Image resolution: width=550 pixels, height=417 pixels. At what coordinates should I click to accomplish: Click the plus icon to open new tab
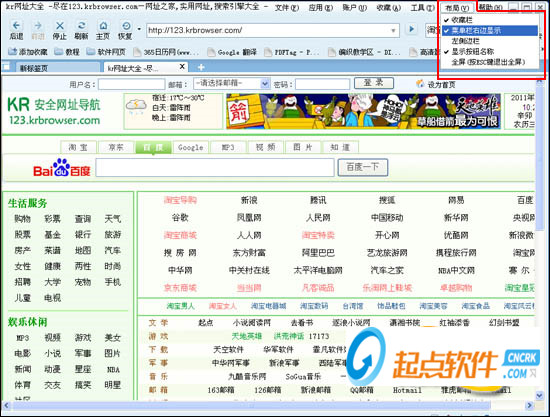pos(201,67)
